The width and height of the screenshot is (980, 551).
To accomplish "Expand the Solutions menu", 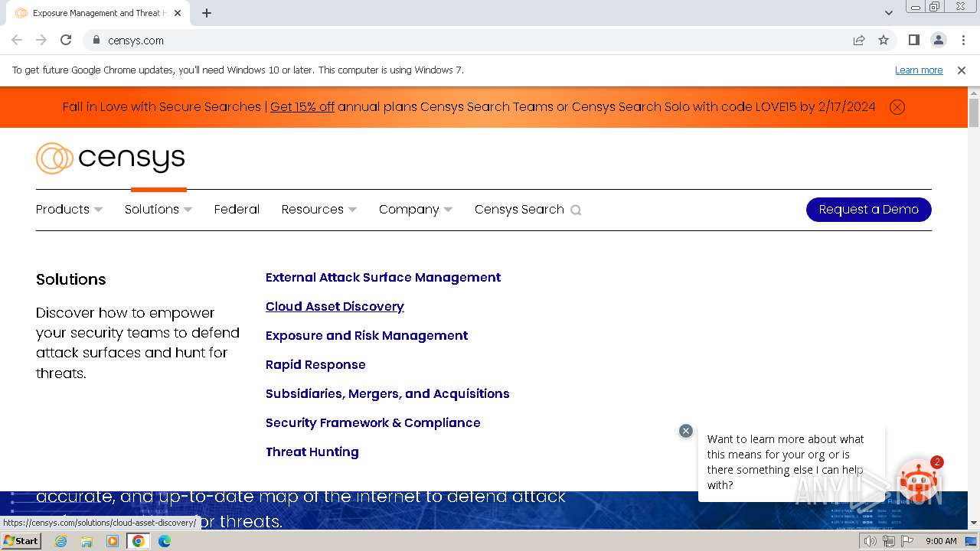I will (x=158, y=209).
